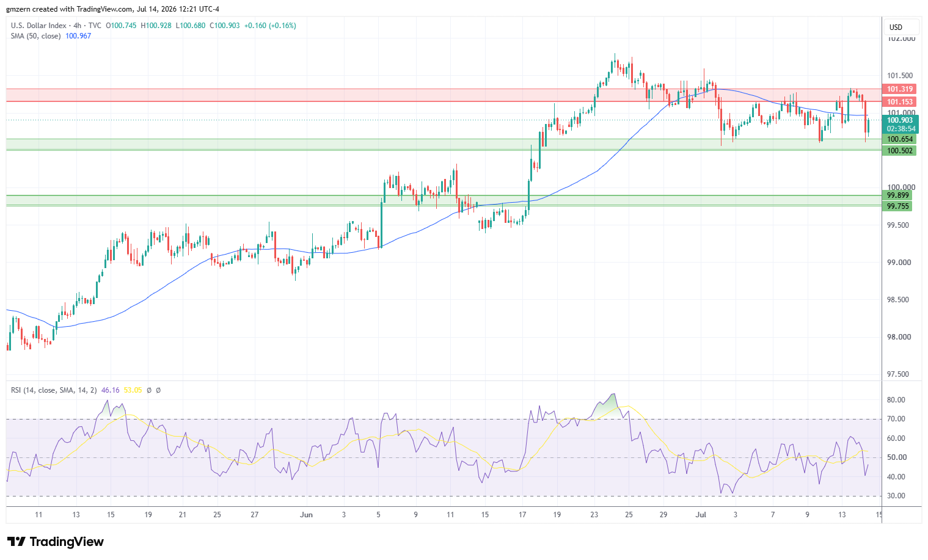This screenshot has height=560, width=928.
Task: Select the green 99.899 price label
Action: coord(898,195)
